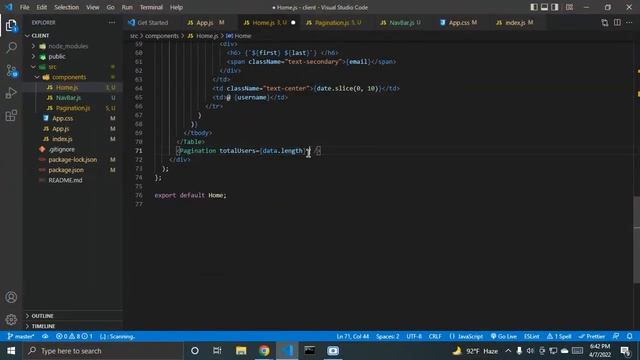Image resolution: width=640 pixels, height=360 pixels.
Task: Switch to the Pagination.js tab
Action: pos(335,22)
